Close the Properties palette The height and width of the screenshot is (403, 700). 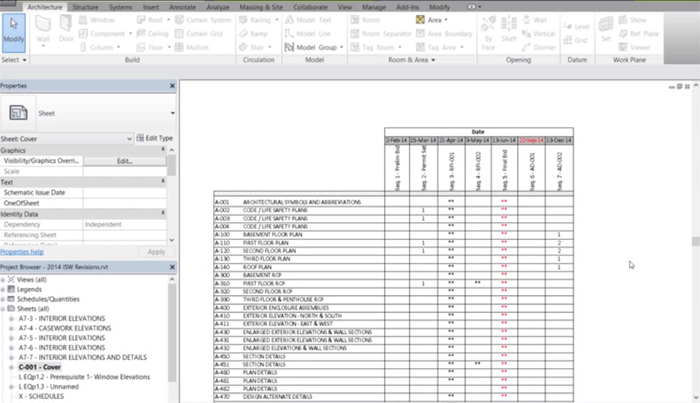click(x=172, y=86)
